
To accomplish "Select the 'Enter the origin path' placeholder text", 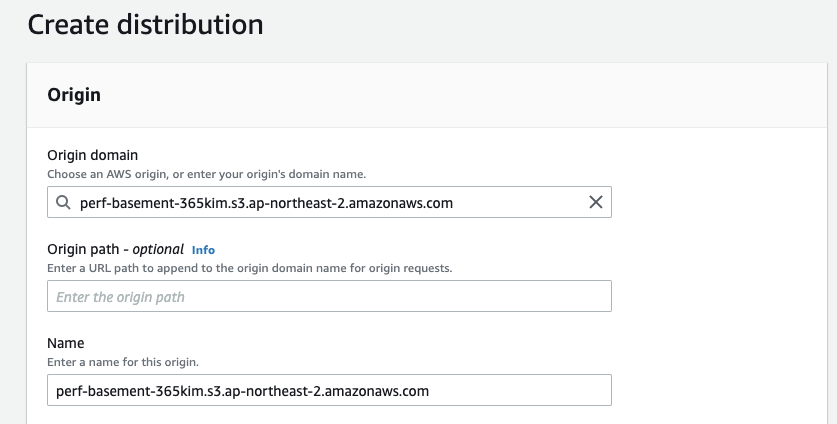I will point(120,297).
